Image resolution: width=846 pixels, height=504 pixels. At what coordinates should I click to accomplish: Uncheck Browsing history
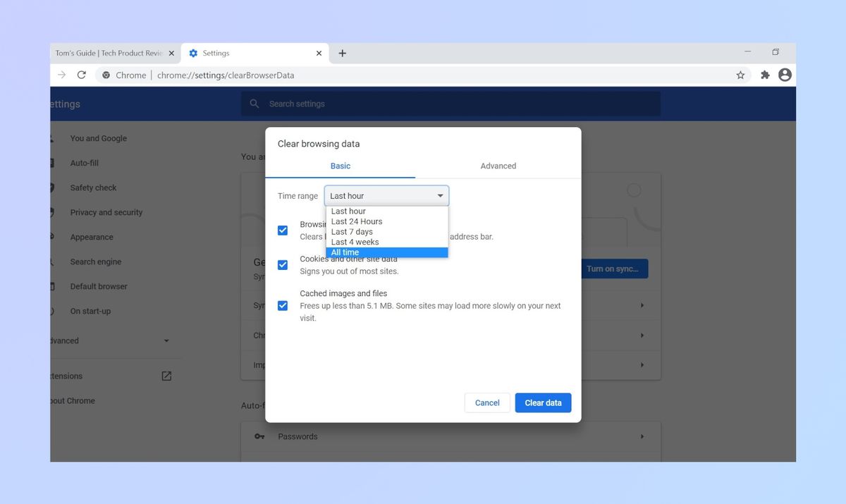(x=283, y=230)
